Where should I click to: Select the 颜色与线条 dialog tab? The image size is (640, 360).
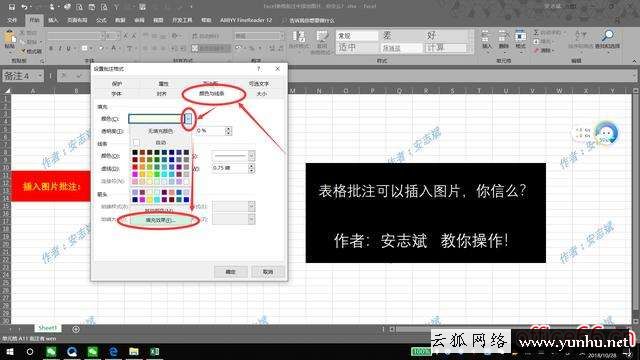(211, 93)
